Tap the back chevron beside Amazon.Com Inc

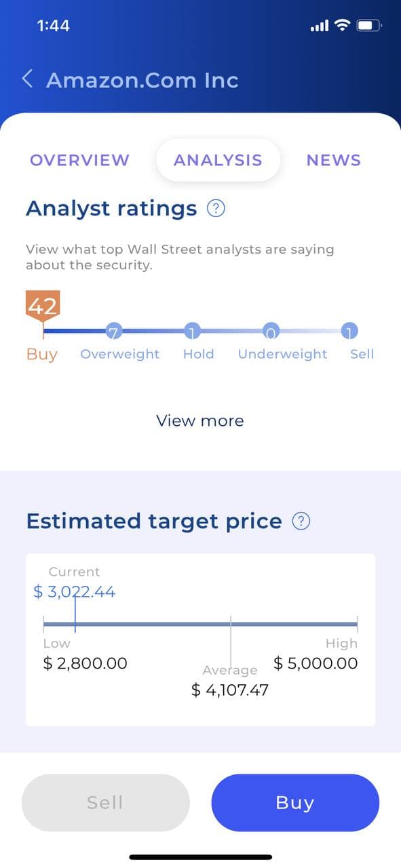(27, 79)
